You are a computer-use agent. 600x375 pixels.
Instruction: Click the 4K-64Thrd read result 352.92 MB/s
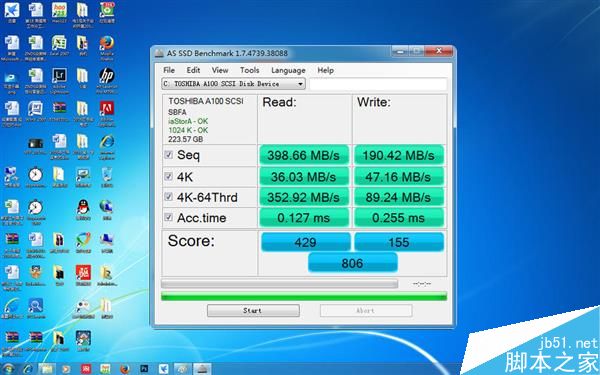point(304,197)
